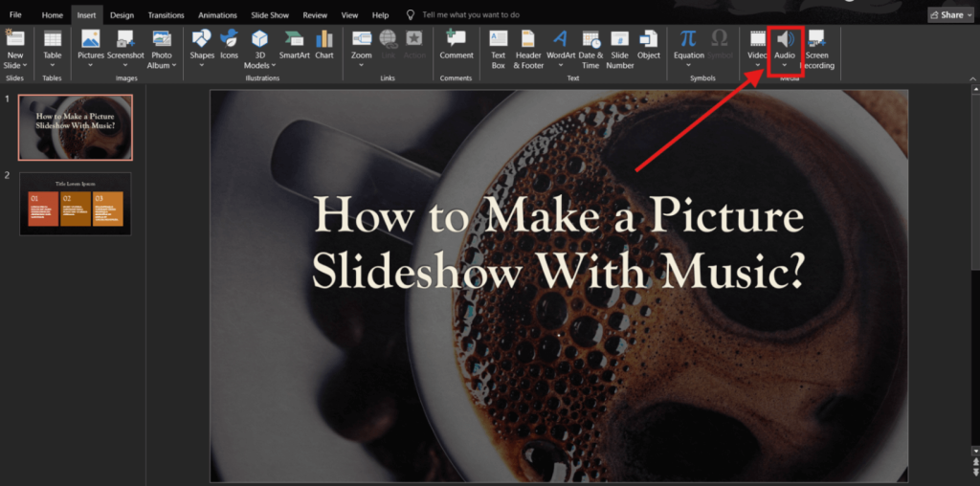Open the Review tab
The image size is (980, 486).
(x=315, y=15)
